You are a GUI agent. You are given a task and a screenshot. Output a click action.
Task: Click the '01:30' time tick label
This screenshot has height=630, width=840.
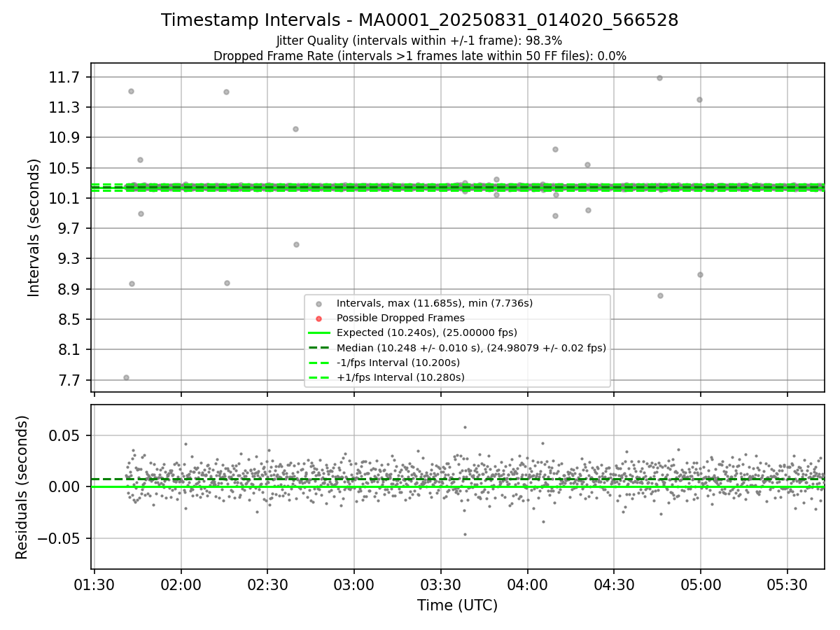pos(94,584)
